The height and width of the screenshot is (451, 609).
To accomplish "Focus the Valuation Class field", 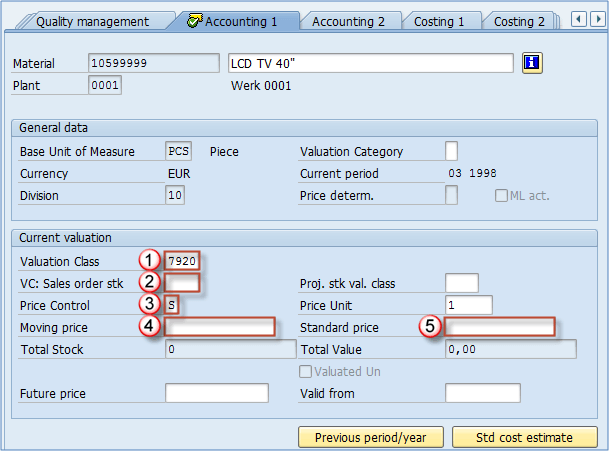I will click(x=184, y=262).
